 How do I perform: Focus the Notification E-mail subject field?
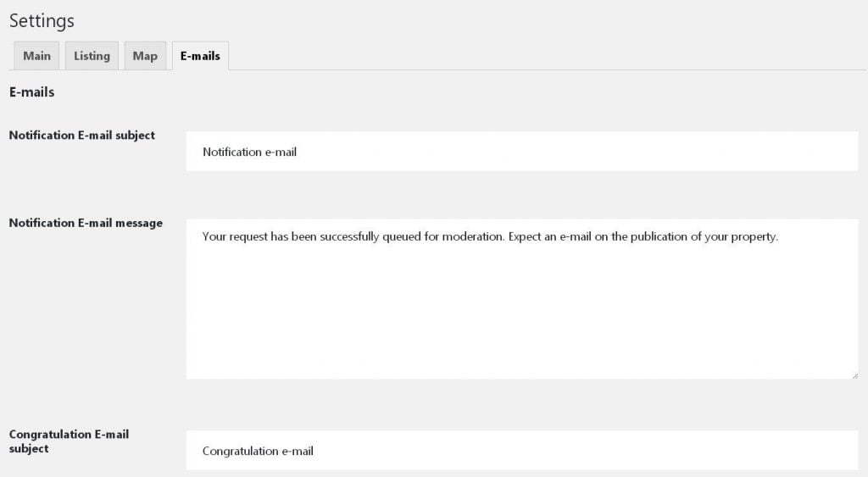click(x=521, y=153)
